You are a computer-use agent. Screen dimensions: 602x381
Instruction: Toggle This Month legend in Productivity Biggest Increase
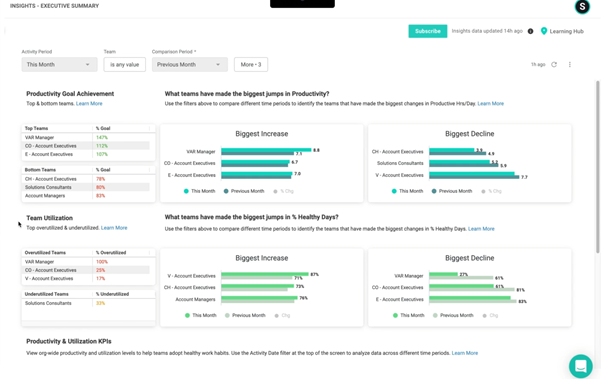(x=199, y=191)
